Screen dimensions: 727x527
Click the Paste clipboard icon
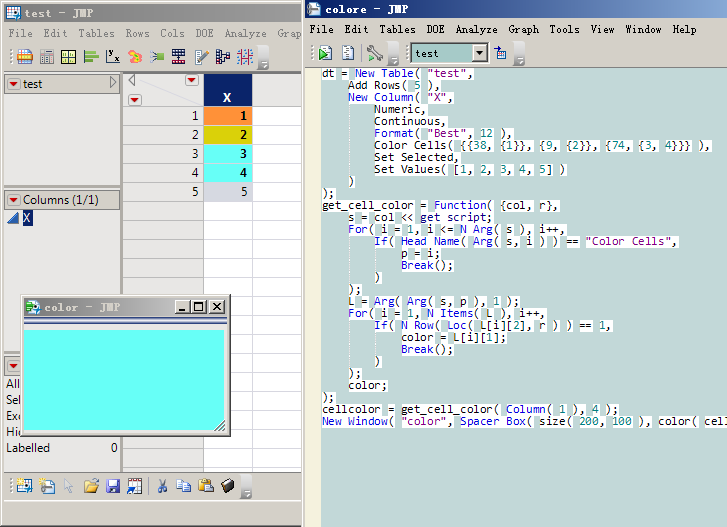(205, 486)
